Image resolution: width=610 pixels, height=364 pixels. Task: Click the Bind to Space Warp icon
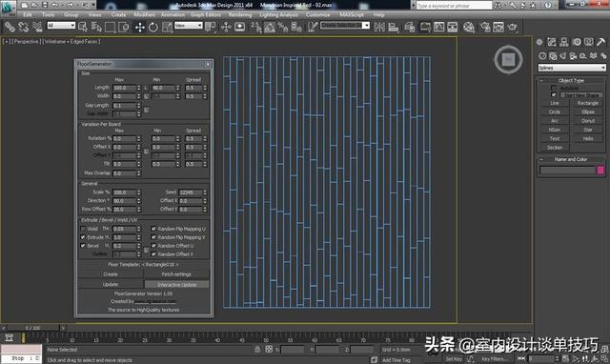[x=37, y=28]
